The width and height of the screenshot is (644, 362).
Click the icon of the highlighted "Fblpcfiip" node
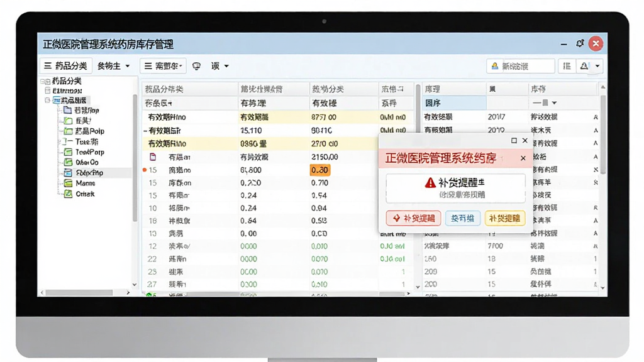(68, 173)
